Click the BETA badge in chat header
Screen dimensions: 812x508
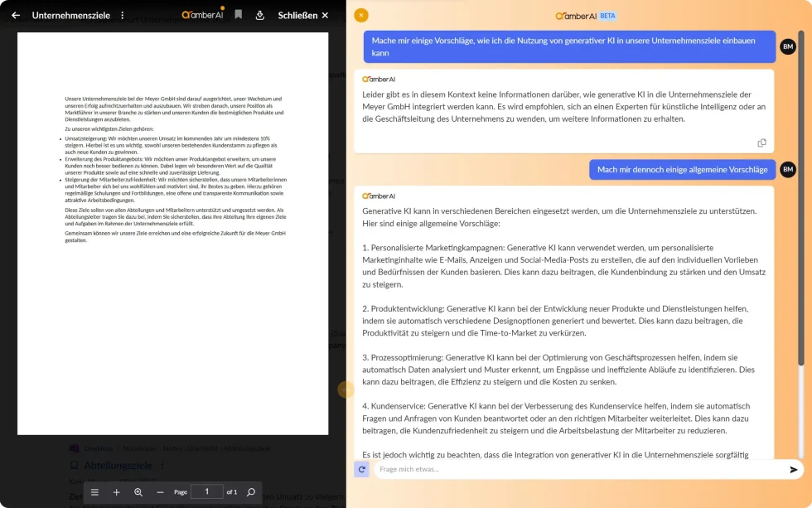pyautogui.click(x=607, y=16)
